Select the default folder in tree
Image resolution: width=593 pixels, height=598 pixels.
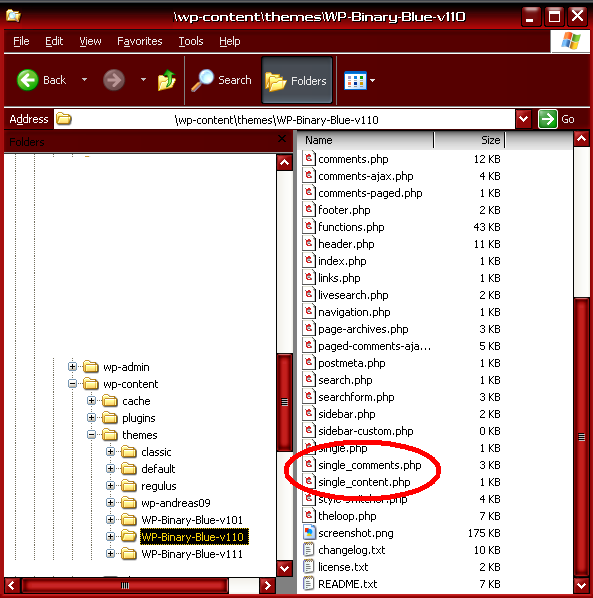click(158, 469)
